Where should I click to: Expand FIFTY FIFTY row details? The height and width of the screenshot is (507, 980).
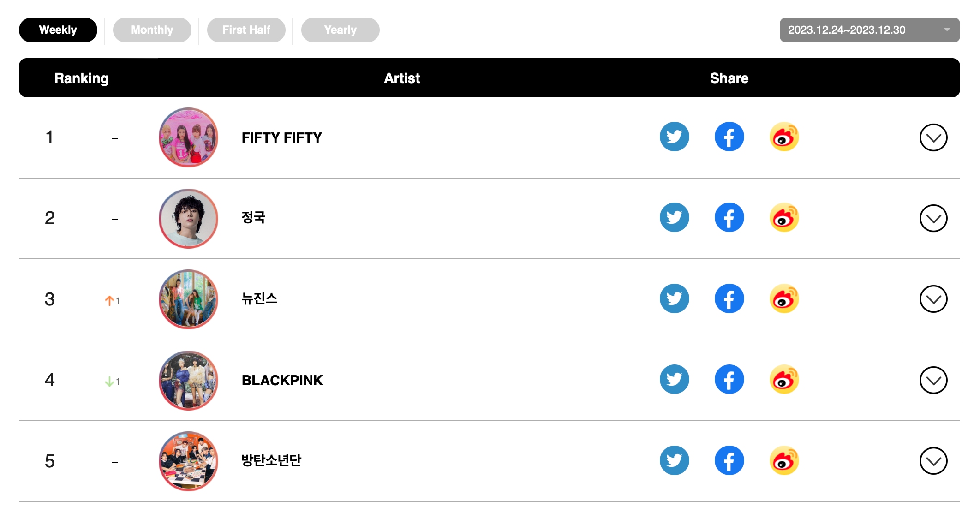(933, 137)
